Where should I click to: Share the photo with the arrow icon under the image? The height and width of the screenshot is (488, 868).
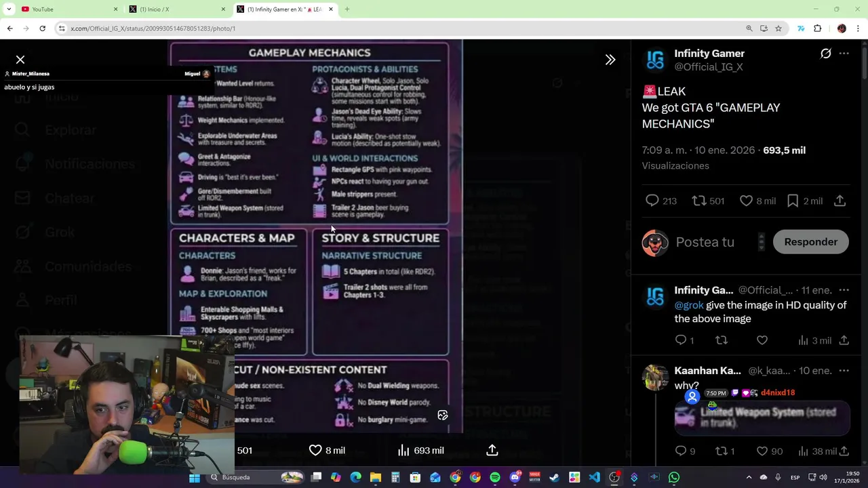tap(492, 450)
